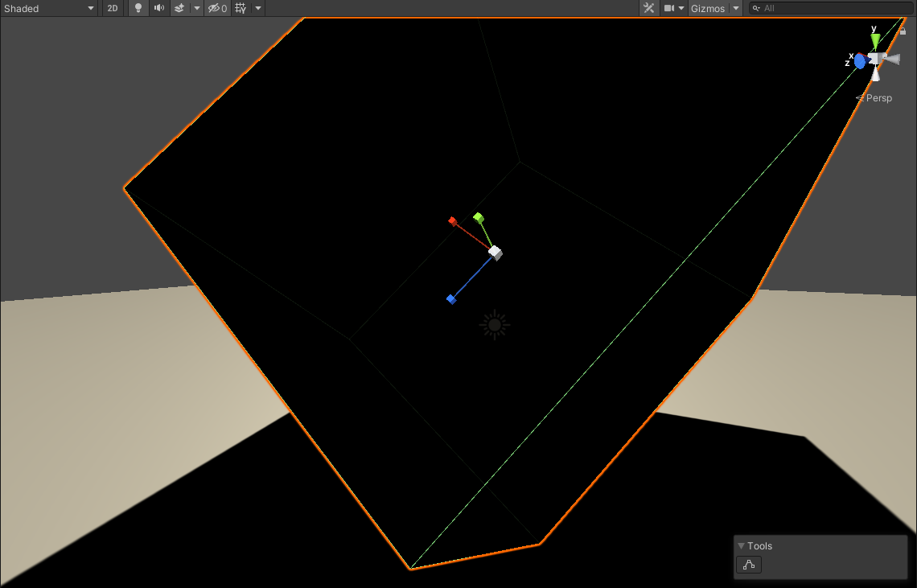
Task: Open the grid settings dropdown arrow
Action: click(x=258, y=8)
